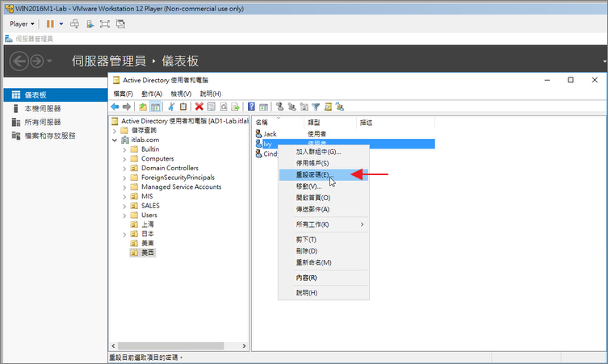Click the Cut scissors icon in the toolbar
The height and width of the screenshot is (364, 608).
pyautogui.click(x=171, y=107)
